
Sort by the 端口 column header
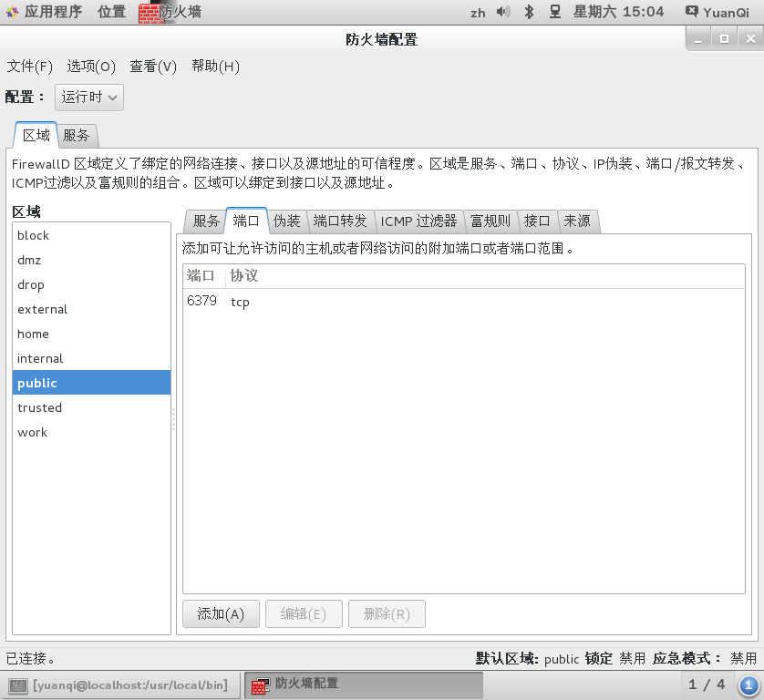click(x=203, y=276)
